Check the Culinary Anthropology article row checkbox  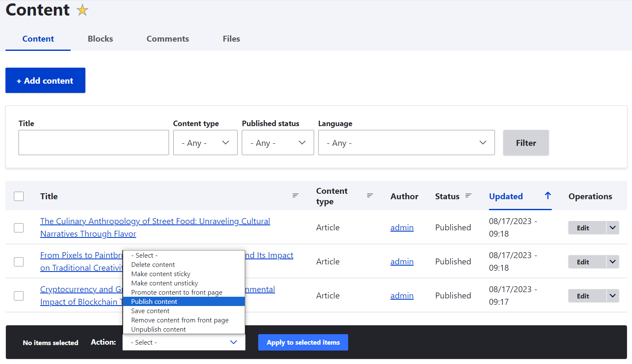(19, 228)
